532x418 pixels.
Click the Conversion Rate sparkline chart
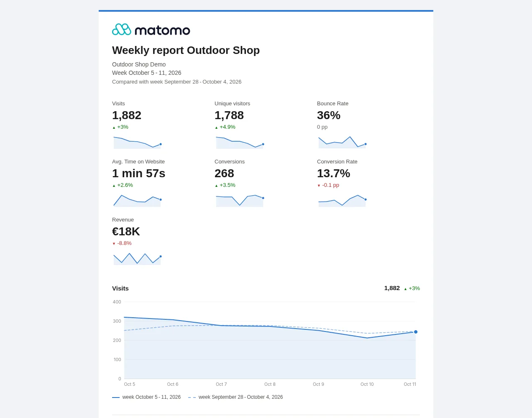pyautogui.click(x=342, y=200)
